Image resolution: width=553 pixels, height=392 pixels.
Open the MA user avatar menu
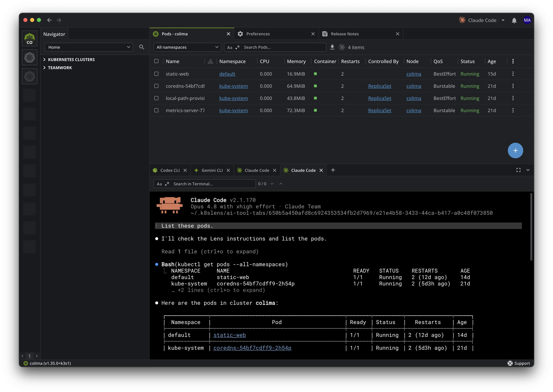tap(527, 20)
